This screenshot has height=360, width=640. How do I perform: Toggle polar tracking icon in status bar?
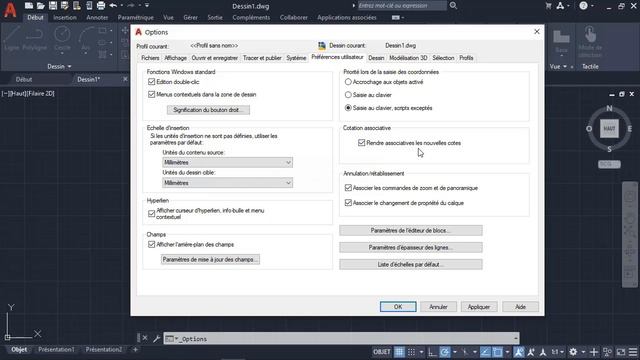444,352
